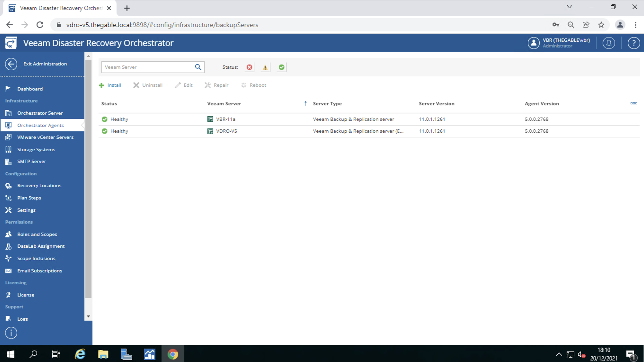Click the VDRO-V5 server icon
644x362 pixels.
click(x=210, y=131)
